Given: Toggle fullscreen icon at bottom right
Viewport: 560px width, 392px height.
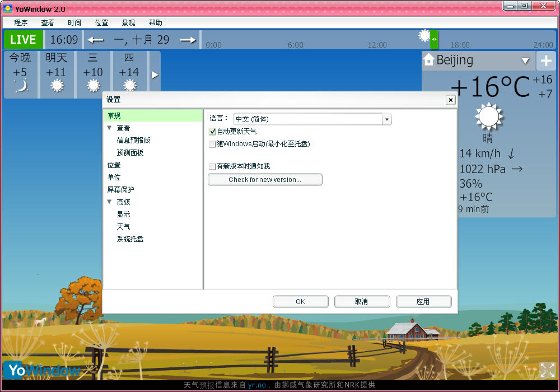Looking at the screenshot, I should [548, 370].
